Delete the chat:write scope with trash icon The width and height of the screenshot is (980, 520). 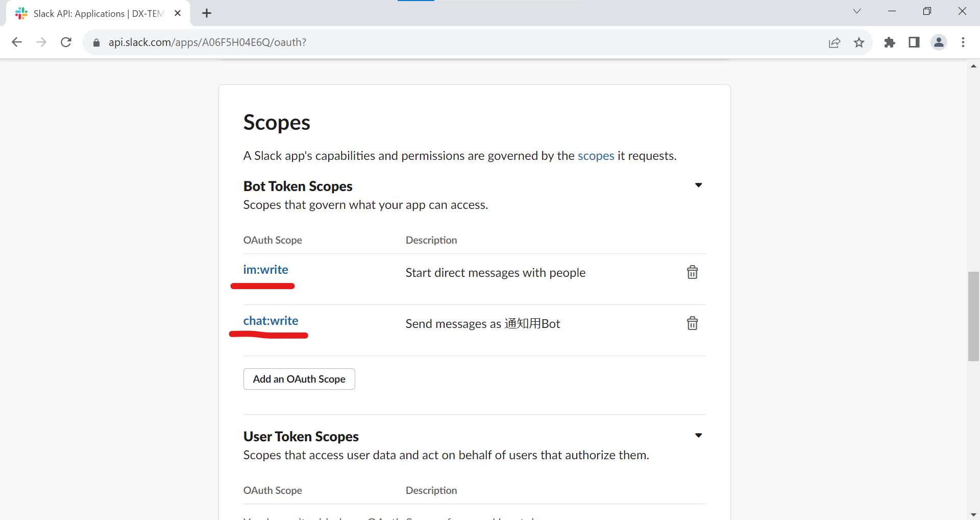[692, 323]
